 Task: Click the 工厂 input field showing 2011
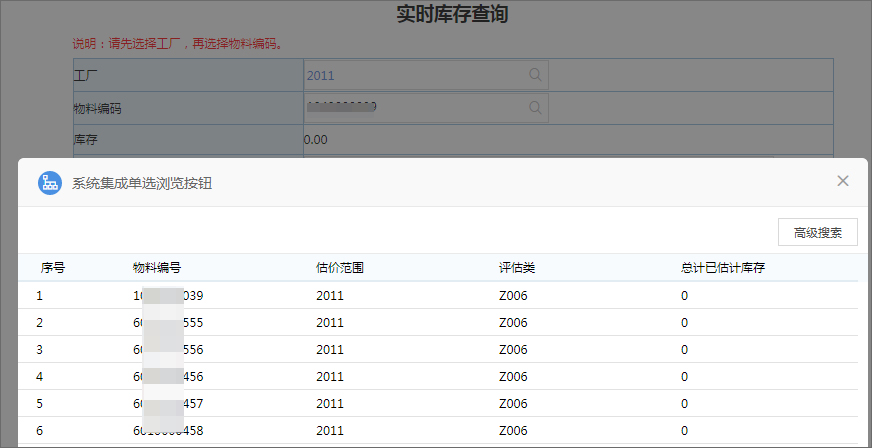(426, 75)
